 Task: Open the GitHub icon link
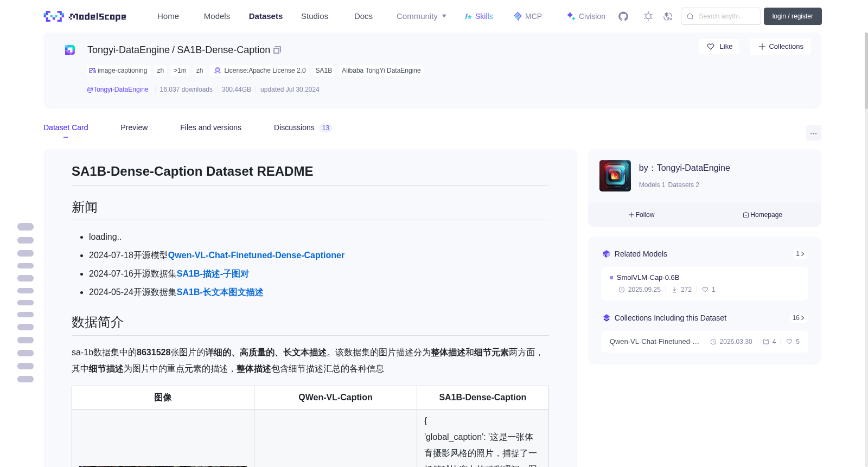tap(623, 16)
